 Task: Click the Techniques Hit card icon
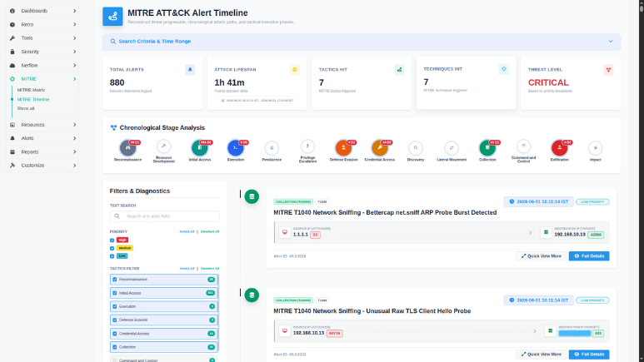tap(503, 69)
